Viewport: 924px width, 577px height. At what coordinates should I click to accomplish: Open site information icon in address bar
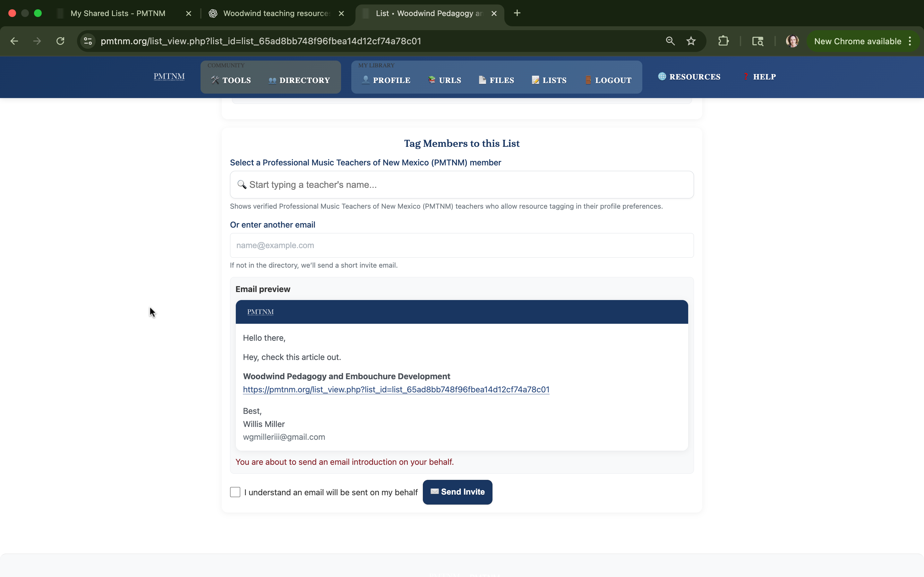point(88,41)
